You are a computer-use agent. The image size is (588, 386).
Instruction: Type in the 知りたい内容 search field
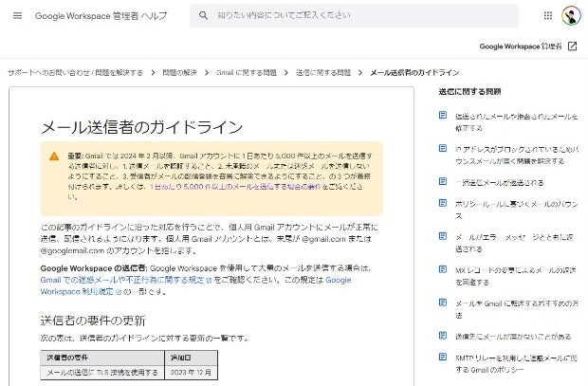pyautogui.click(x=351, y=16)
